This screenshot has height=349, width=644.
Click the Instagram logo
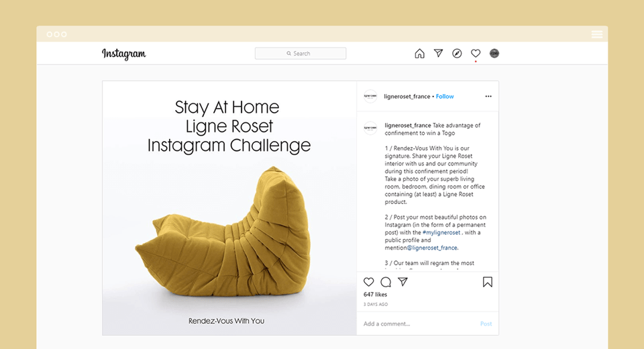pos(123,54)
